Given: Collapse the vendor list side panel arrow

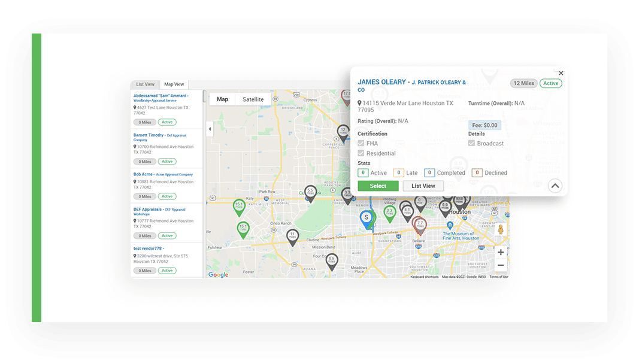Looking at the screenshot, I should tap(210, 129).
